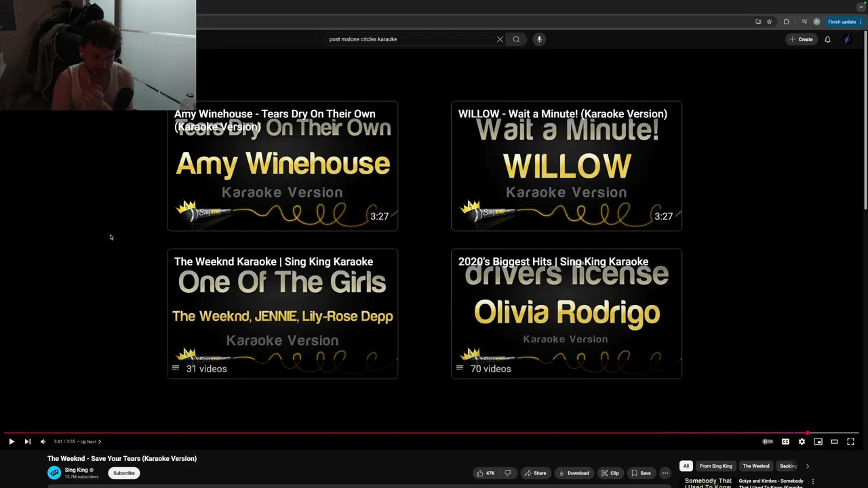Click the '70 videos' playlist label
868x488 pixels.
(x=490, y=369)
